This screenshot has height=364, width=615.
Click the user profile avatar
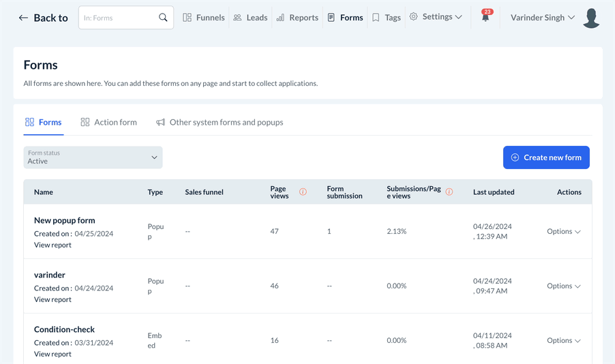pos(591,18)
